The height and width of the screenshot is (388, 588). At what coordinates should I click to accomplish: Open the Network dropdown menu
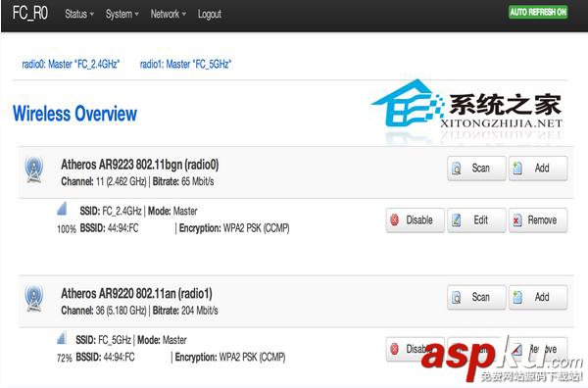point(168,15)
